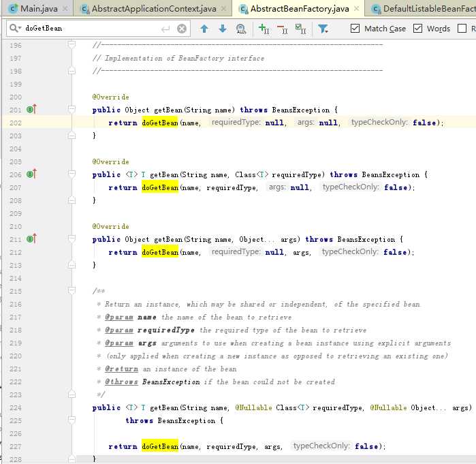Collapse the method fold at line 225
This screenshot has width=476, height=464.
tap(72, 420)
